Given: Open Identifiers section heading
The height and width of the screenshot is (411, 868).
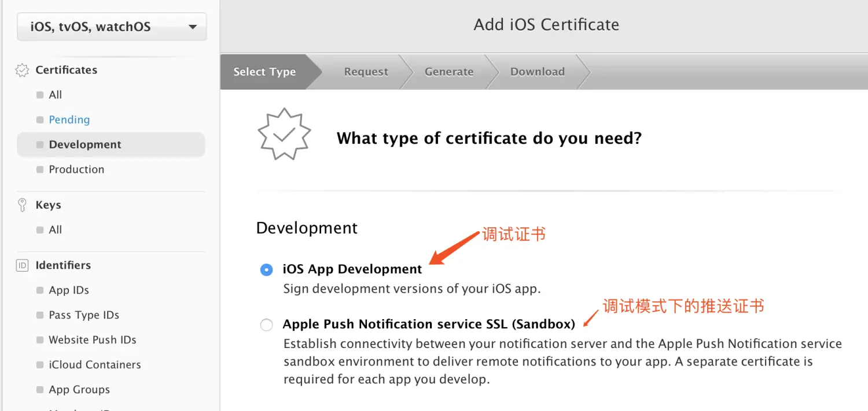Looking at the screenshot, I should tap(63, 265).
